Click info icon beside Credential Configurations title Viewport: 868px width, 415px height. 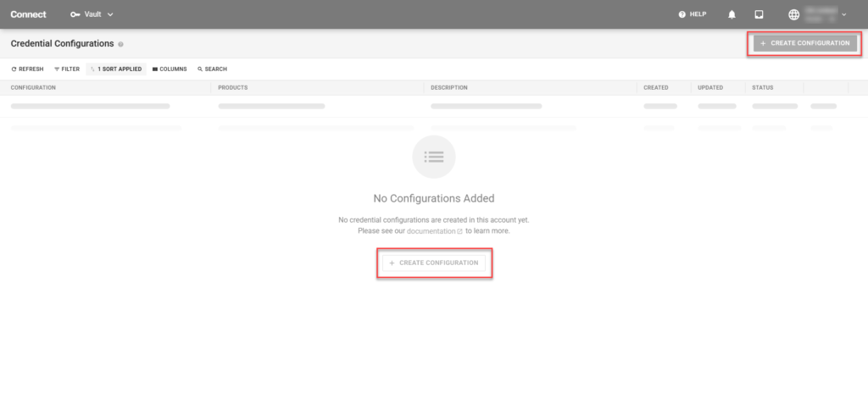[121, 44]
